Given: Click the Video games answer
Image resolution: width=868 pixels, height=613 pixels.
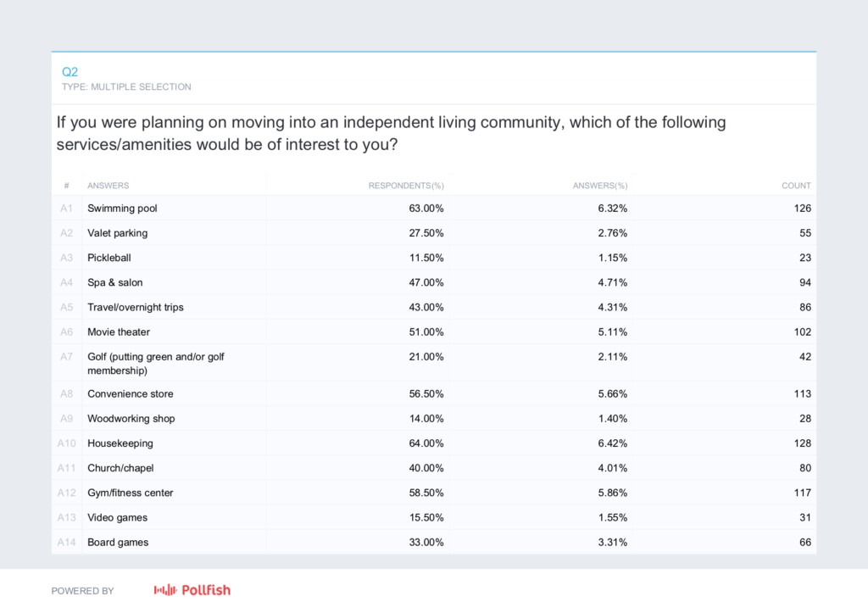Looking at the screenshot, I should point(117,517).
